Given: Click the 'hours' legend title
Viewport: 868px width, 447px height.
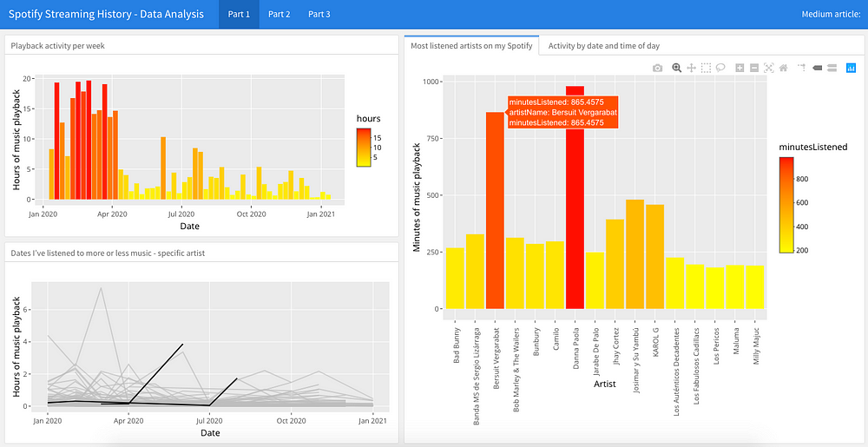Looking at the screenshot, I should click(x=368, y=118).
